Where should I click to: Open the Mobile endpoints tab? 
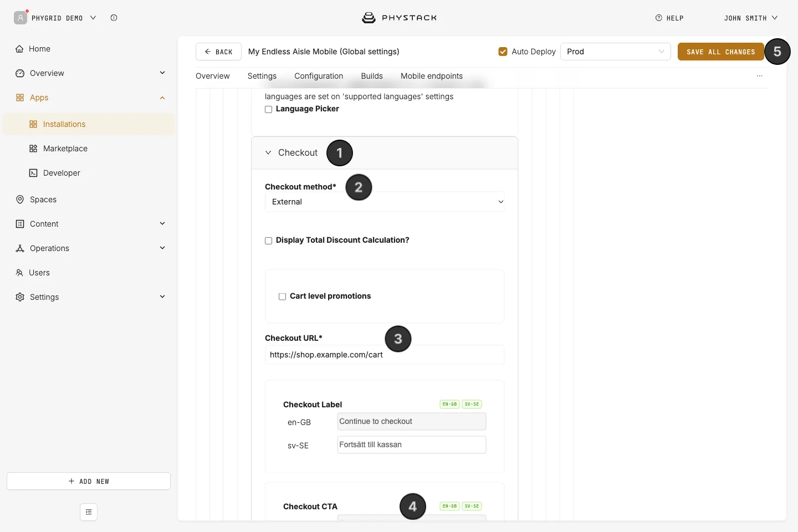tap(432, 76)
